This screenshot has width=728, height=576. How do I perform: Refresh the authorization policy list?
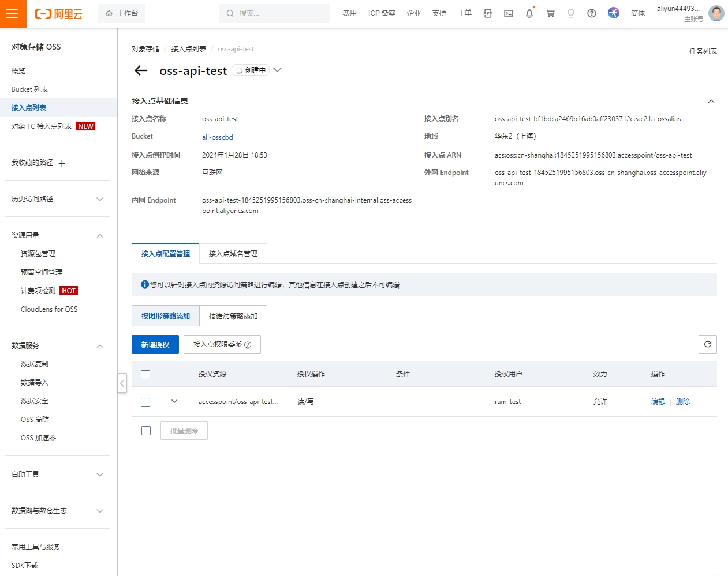click(x=708, y=345)
